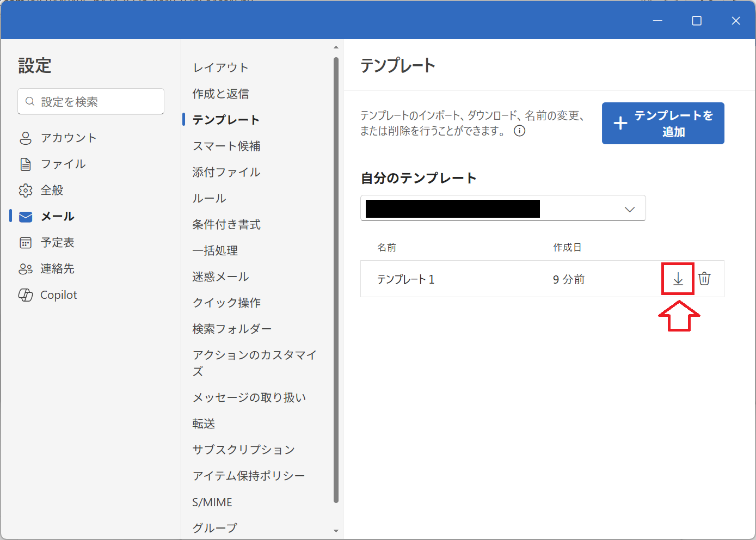Open the Copilot settings icon

(x=26, y=294)
